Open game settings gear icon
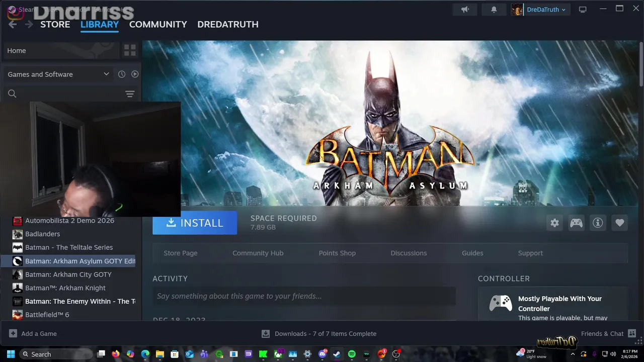Image resolution: width=644 pixels, height=362 pixels. (x=554, y=223)
